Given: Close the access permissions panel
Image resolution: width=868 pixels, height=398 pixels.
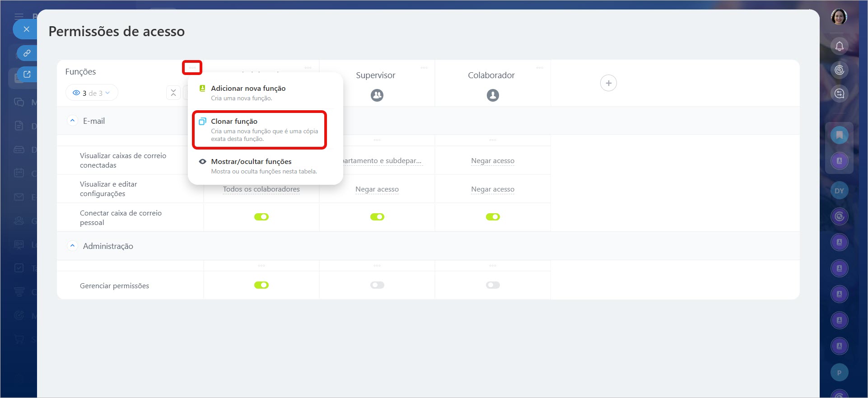Looking at the screenshot, I should point(26,29).
